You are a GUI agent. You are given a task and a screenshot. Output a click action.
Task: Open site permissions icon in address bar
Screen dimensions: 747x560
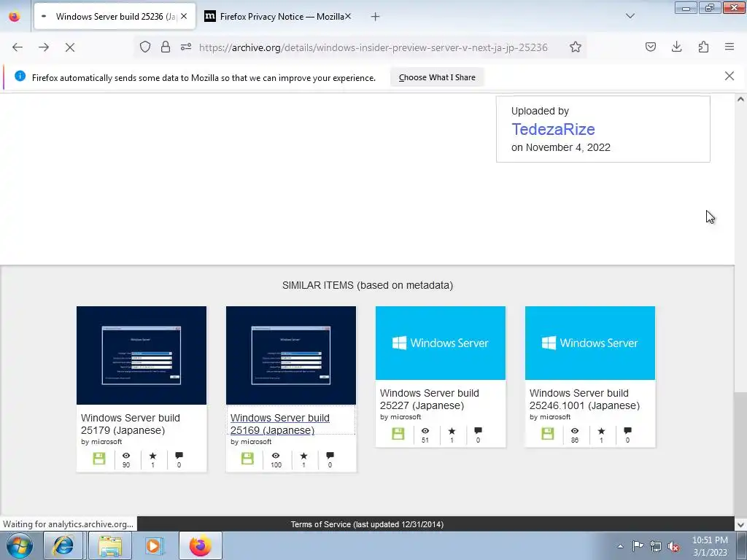(x=186, y=47)
